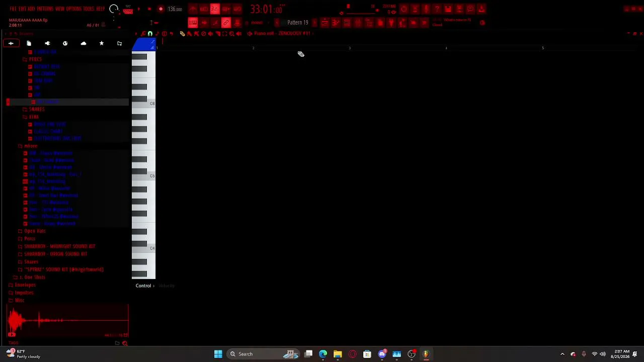Viewport: 644px width, 362px height.
Task: Open Windows Start menu
Action: pyautogui.click(x=218, y=354)
